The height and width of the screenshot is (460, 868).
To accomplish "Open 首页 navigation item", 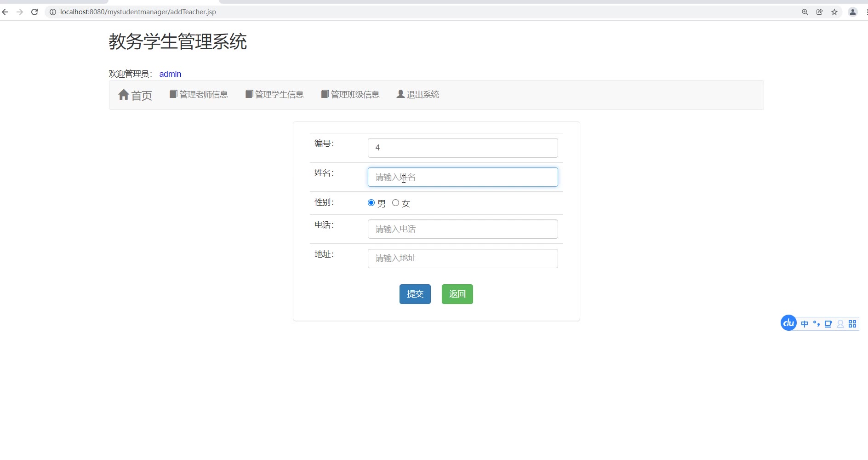I will (135, 95).
